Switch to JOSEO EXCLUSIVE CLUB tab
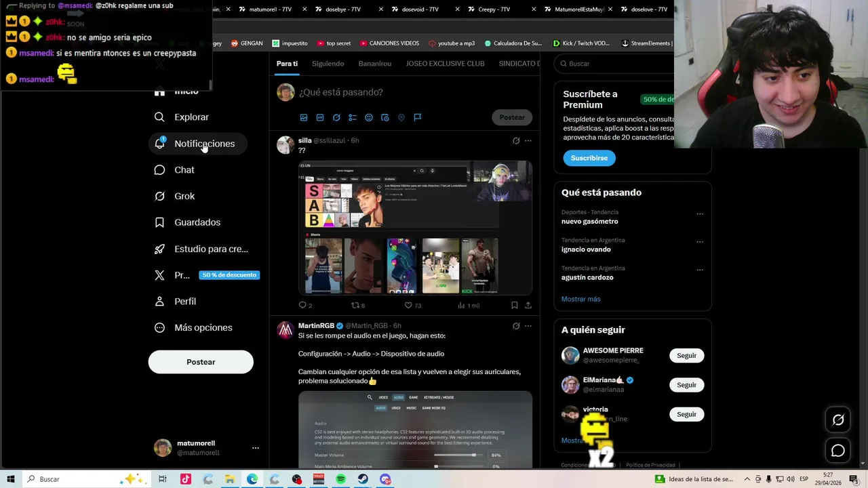 pyautogui.click(x=445, y=64)
